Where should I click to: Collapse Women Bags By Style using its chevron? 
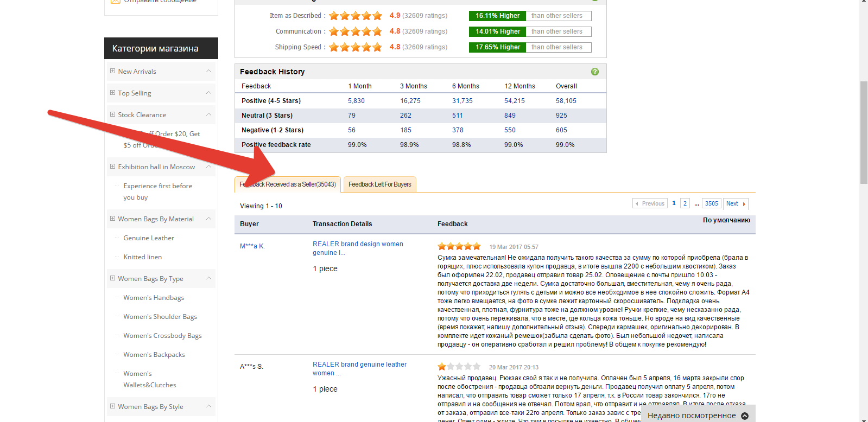coord(208,406)
